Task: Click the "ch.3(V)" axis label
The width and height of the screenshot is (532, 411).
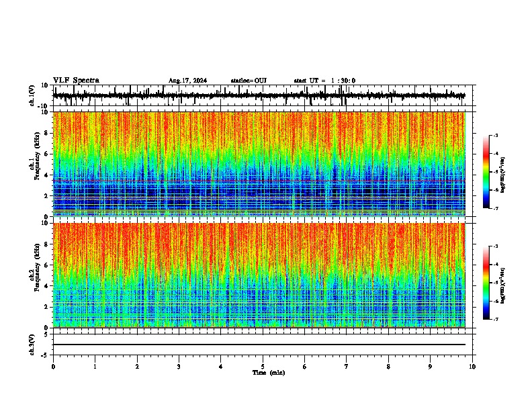Action: click(32, 345)
